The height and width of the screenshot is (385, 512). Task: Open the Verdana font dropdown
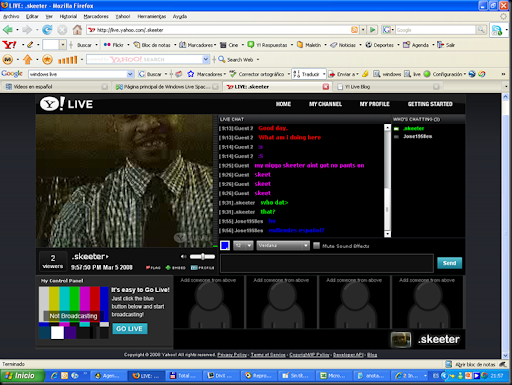tap(283, 246)
